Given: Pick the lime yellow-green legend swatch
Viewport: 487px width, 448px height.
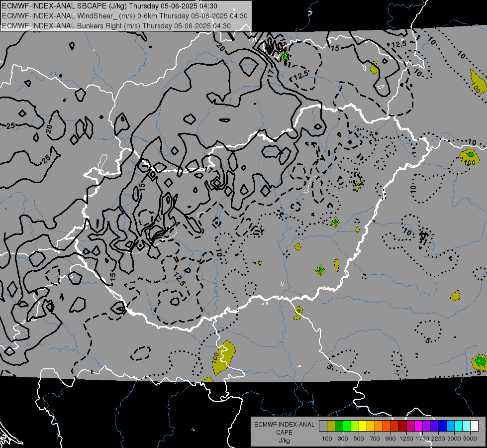Looking at the screenshot, I should (x=355, y=426).
